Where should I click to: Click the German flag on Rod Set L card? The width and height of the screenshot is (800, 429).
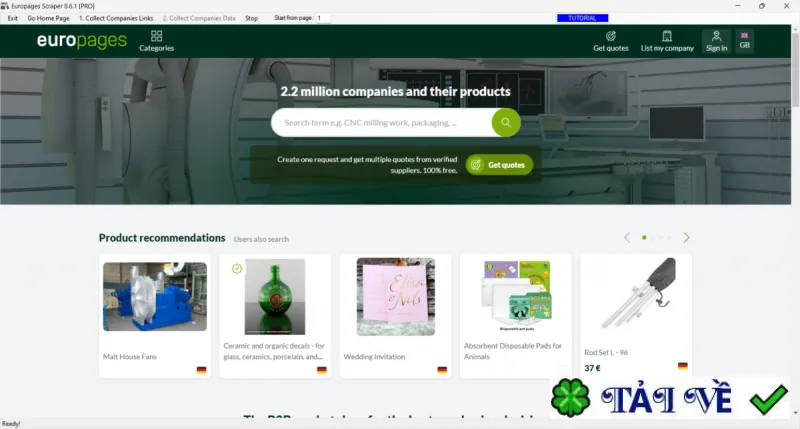tap(683, 366)
